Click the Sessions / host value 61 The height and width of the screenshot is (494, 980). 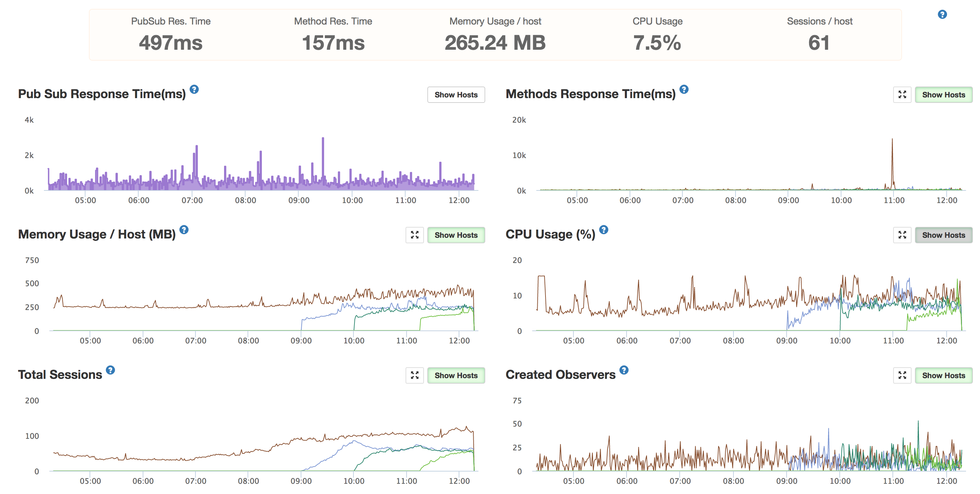(819, 43)
